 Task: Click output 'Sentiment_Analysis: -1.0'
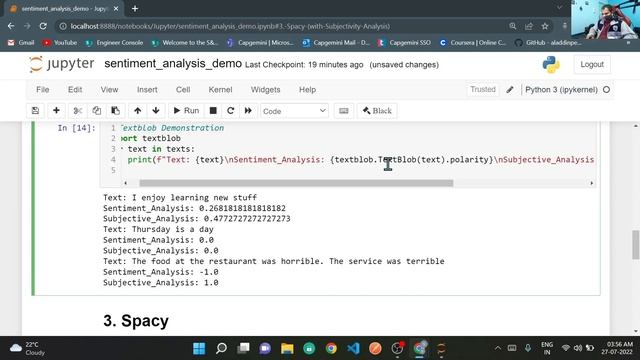coord(161,272)
